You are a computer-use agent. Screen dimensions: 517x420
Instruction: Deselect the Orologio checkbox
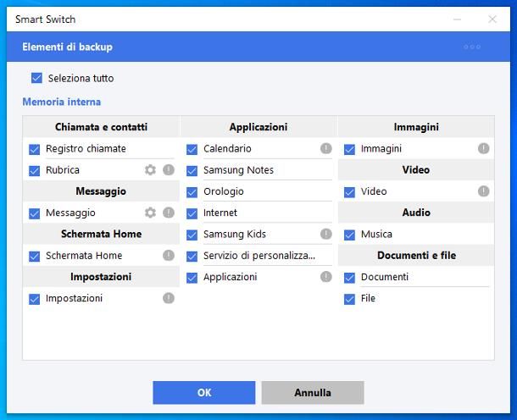tap(192, 191)
